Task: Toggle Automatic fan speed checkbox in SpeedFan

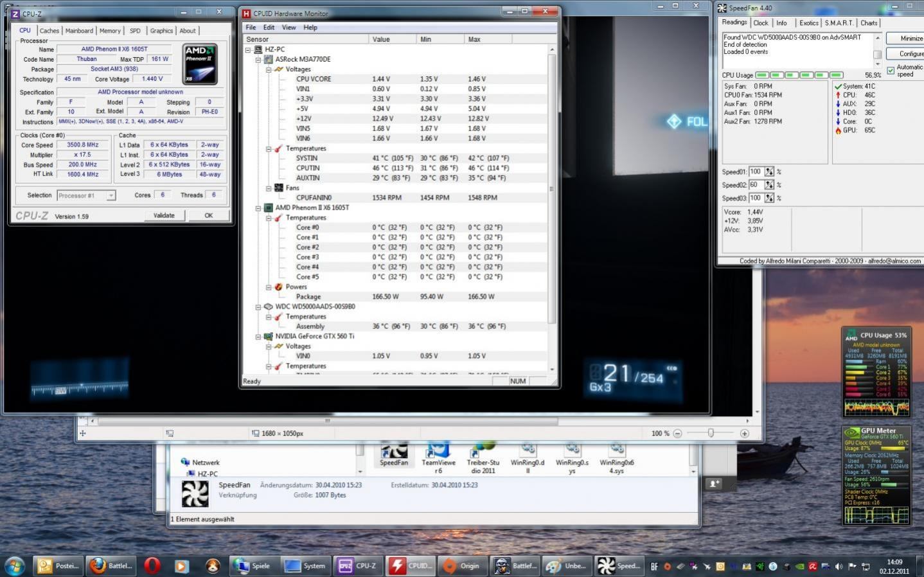Action: pyautogui.click(x=891, y=71)
